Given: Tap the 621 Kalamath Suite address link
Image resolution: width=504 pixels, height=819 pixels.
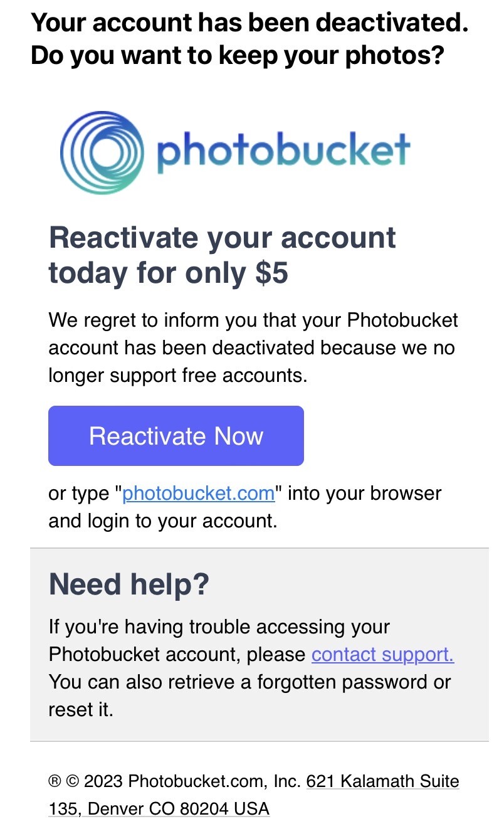Looking at the screenshot, I should (x=382, y=782).
